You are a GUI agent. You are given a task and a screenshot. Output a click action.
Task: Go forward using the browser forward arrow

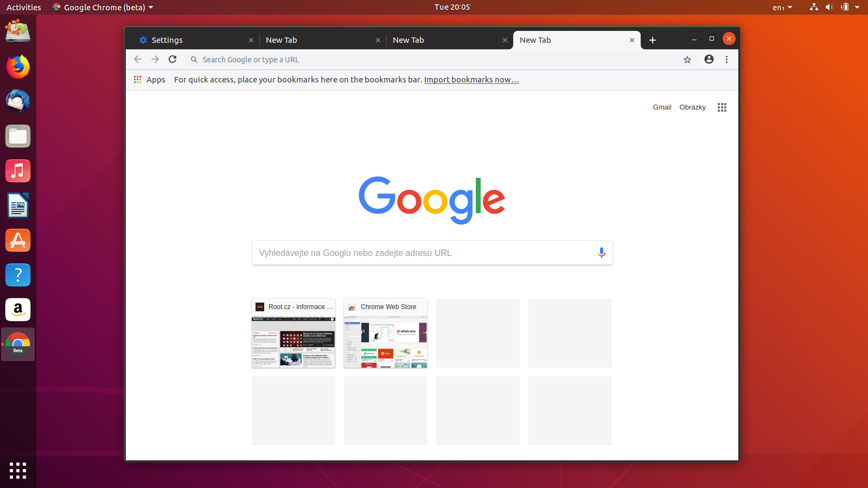click(155, 60)
